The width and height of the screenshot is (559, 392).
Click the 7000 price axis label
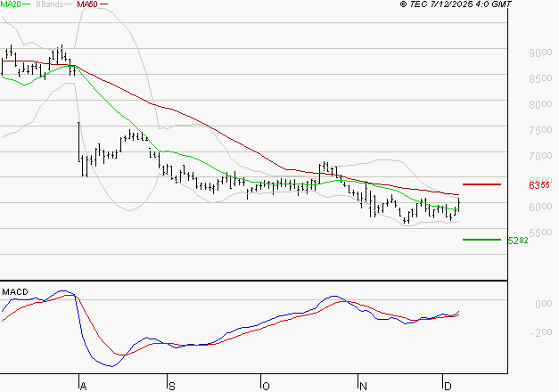pos(540,156)
